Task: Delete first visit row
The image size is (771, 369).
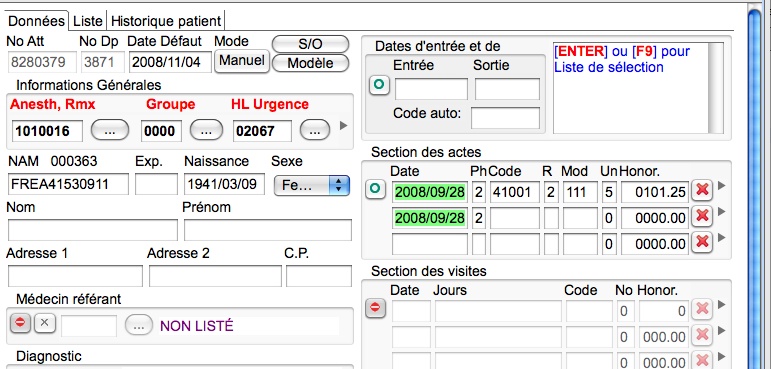Action: point(702,309)
